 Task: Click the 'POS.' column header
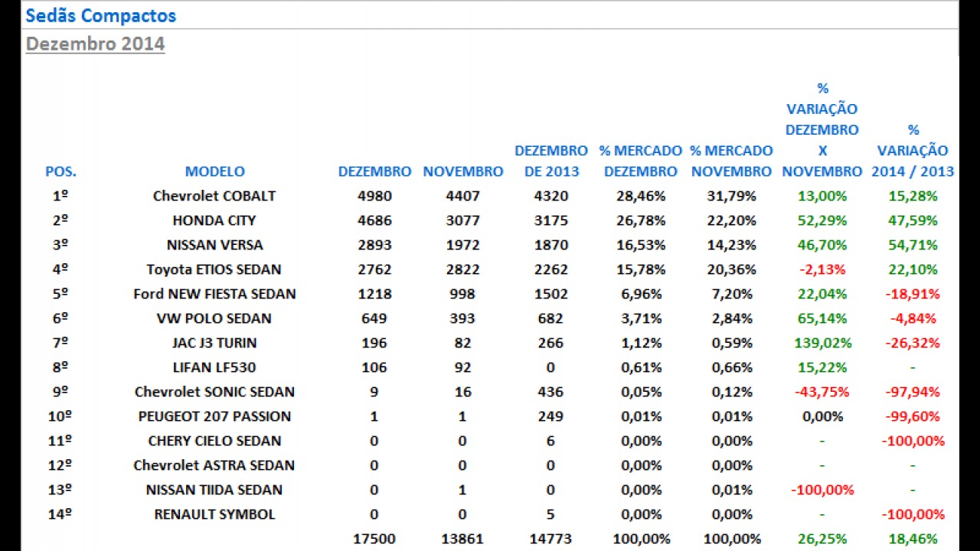[60, 171]
